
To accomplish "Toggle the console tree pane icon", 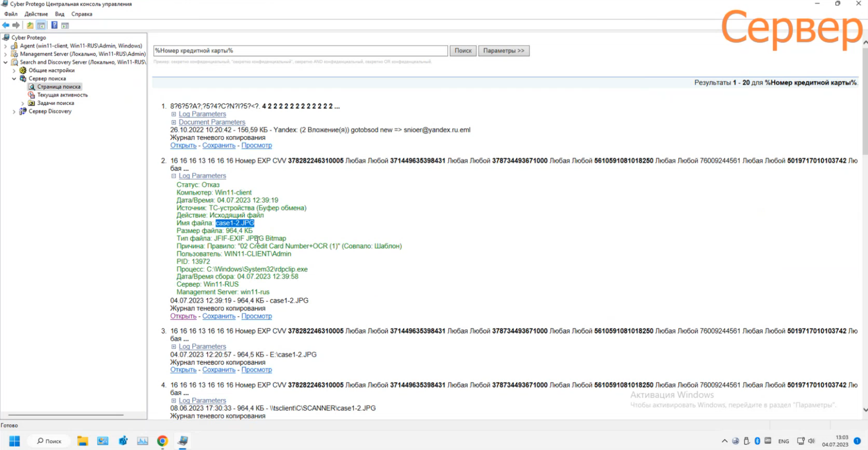I will [41, 25].
